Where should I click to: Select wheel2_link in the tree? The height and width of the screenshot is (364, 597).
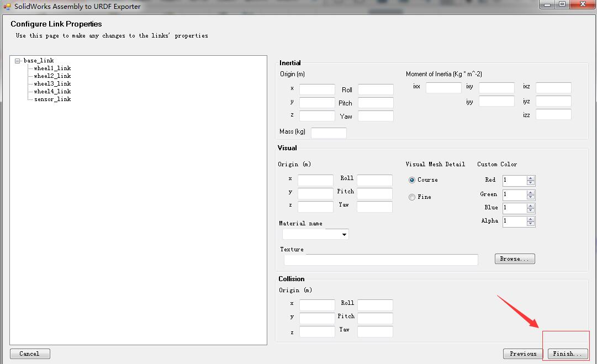coord(52,76)
